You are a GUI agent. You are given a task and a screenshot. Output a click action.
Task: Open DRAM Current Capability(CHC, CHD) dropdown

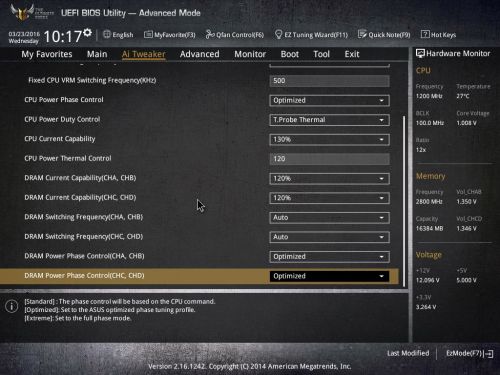click(329, 198)
